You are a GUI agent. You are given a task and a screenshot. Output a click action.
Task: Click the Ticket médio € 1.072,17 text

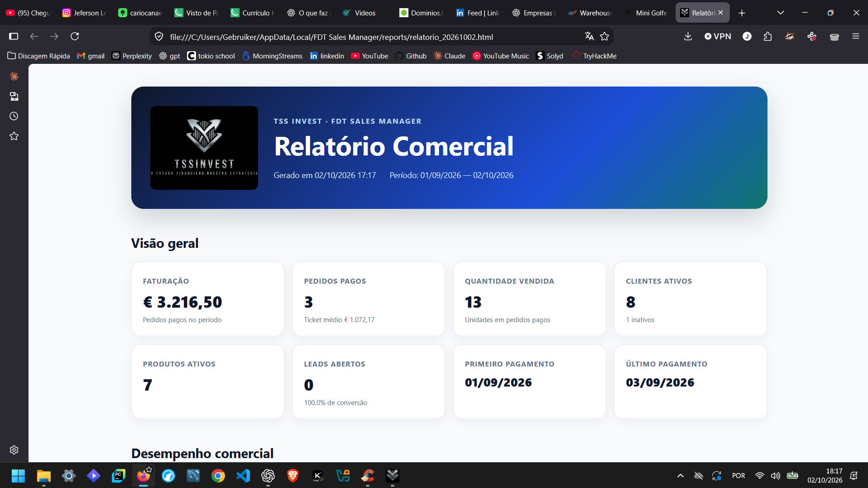pyautogui.click(x=339, y=320)
